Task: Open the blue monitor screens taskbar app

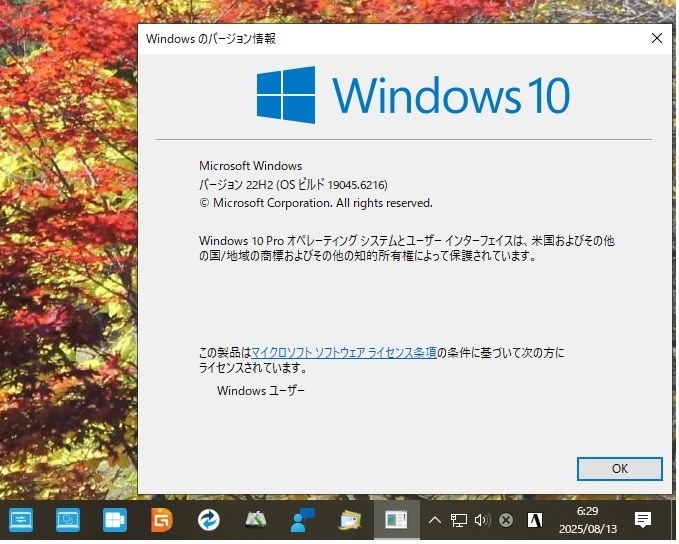Action: pyautogui.click(x=68, y=519)
